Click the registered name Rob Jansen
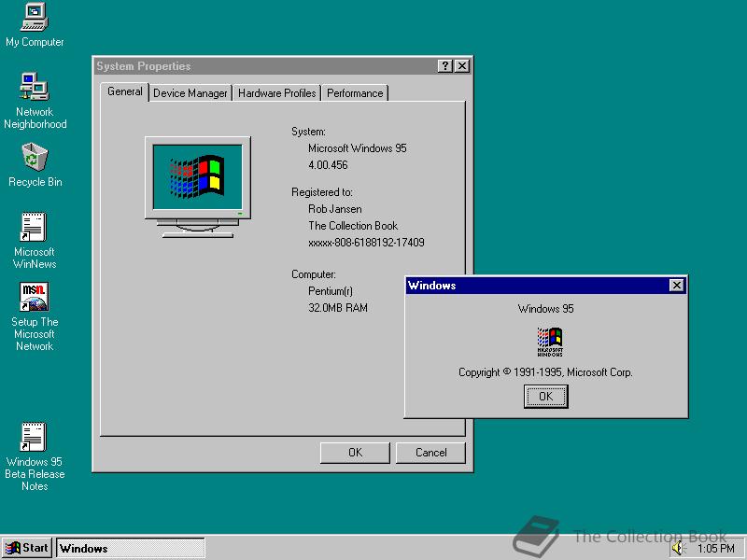 (335, 208)
